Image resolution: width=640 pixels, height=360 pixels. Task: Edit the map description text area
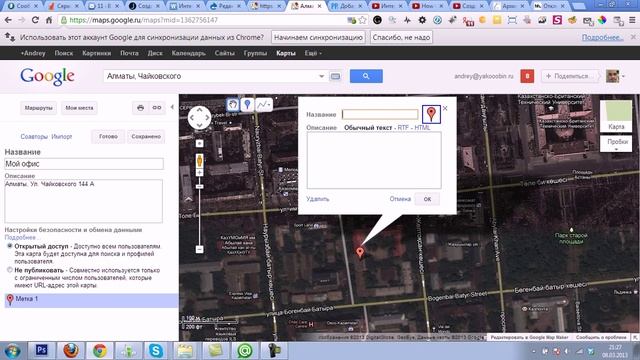(x=84, y=201)
